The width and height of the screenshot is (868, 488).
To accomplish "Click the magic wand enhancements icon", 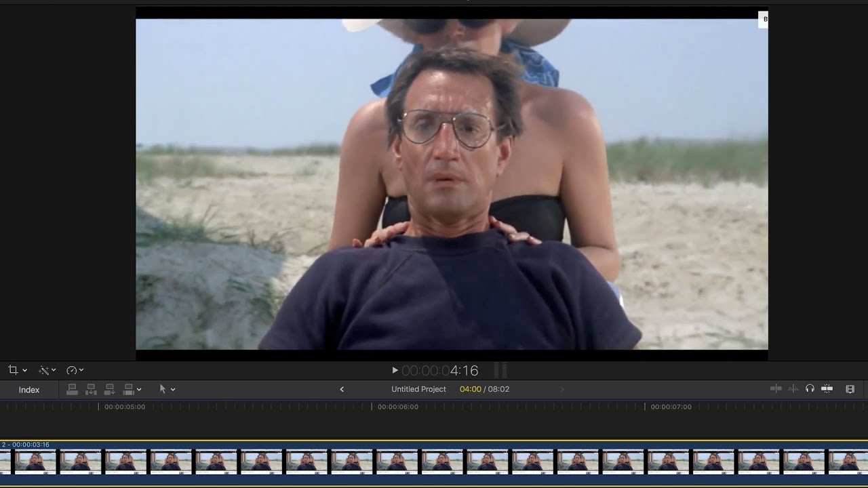I will [x=43, y=370].
